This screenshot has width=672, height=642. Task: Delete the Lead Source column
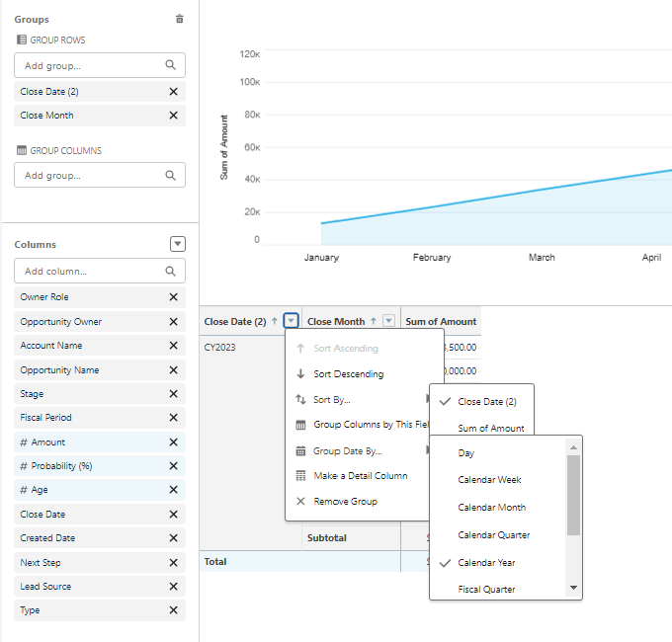point(174,587)
